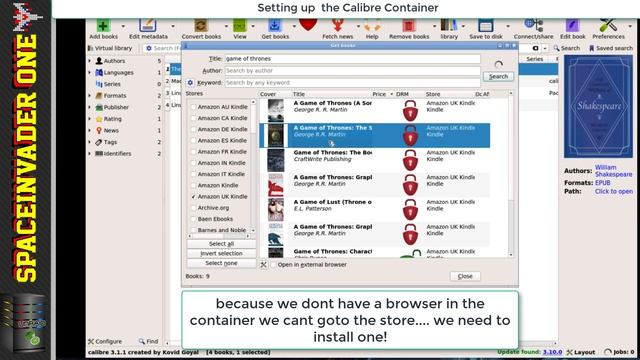Click the gear icon beside Keyword field
Screen dimensions: 640x360
point(190,82)
